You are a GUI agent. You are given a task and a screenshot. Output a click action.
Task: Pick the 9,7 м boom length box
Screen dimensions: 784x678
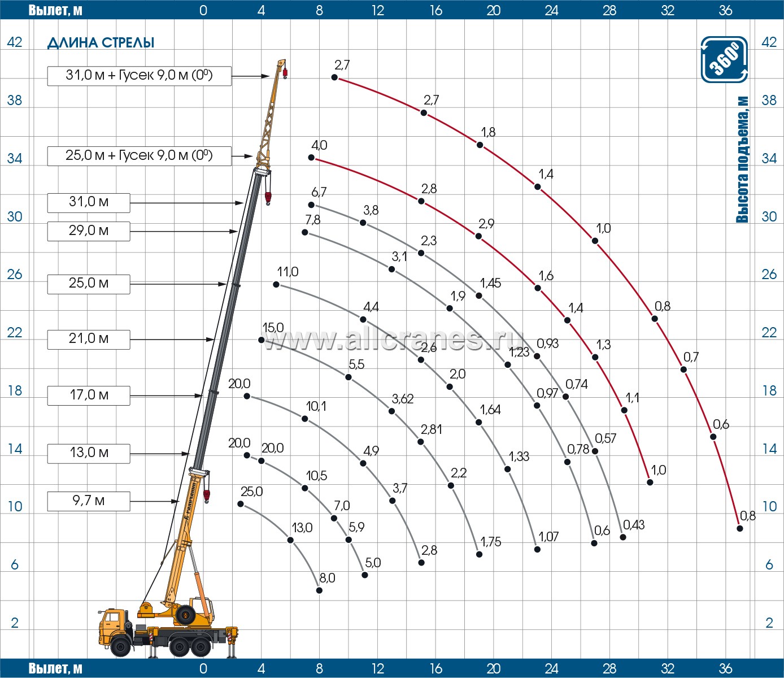(x=89, y=501)
